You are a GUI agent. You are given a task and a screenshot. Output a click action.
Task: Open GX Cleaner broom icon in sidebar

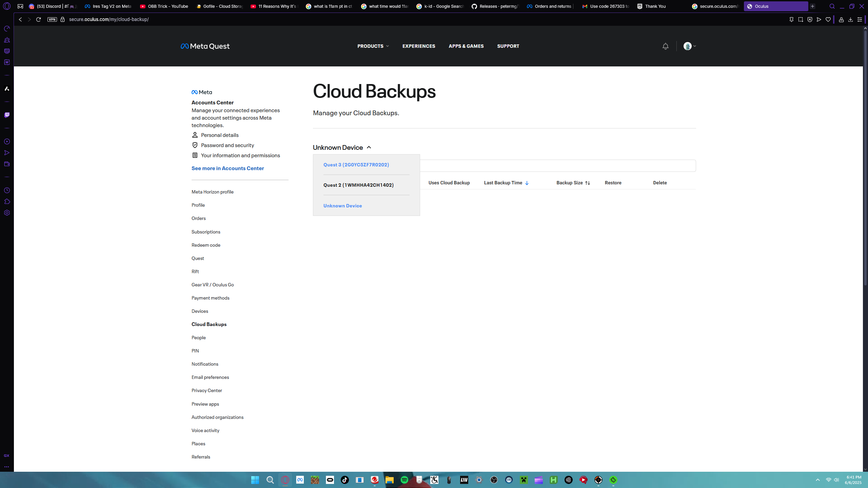pyautogui.click(x=7, y=40)
